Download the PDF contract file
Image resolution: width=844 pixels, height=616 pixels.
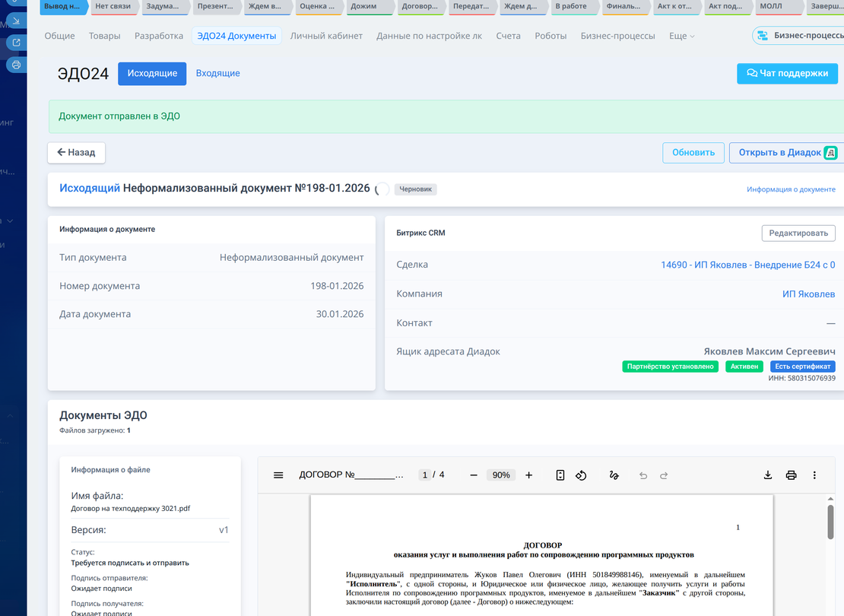click(768, 475)
